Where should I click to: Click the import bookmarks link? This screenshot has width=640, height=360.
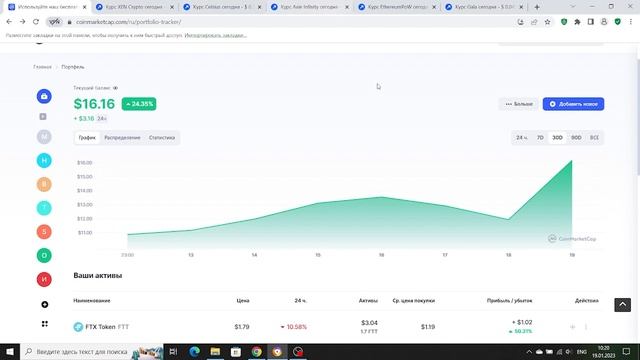point(216,36)
